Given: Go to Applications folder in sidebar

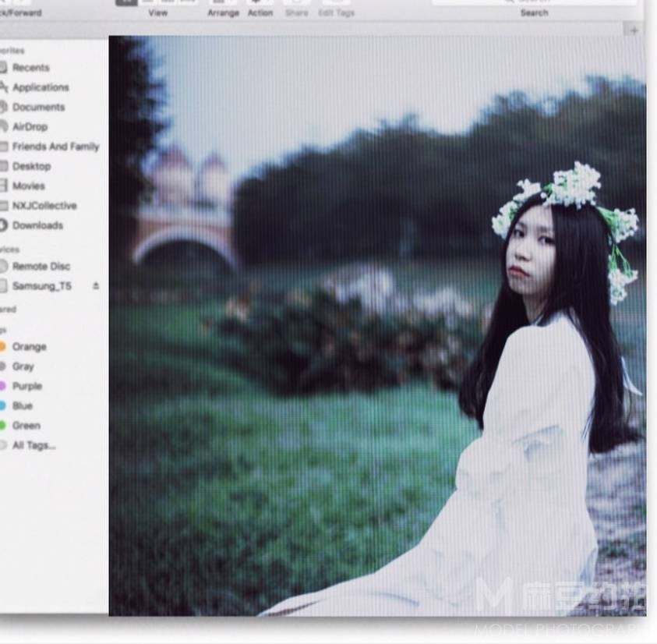Looking at the screenshot, I should pyautogui.click(x=40, y=87).
